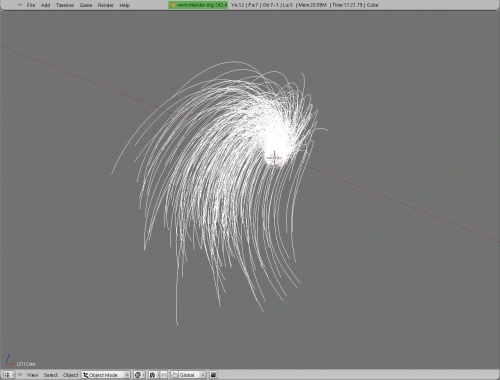
Task: Open the File menu
Action: [x=31, y=5]
